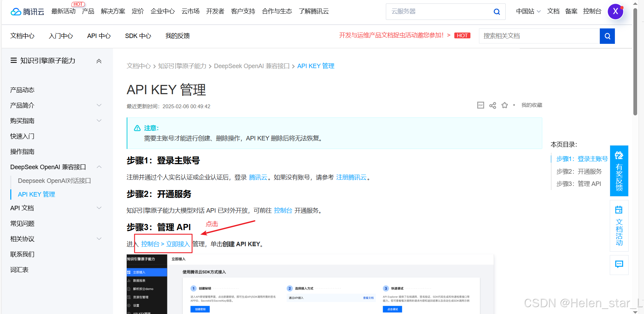Expand 购买指南 in sidebar
The image size is (644, 314).
(99, 121)
